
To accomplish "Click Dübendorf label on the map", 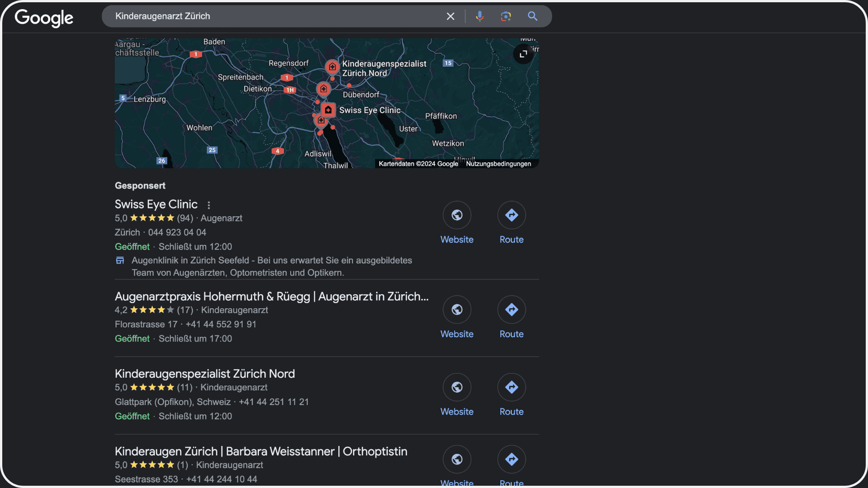I will click(361, 94).
